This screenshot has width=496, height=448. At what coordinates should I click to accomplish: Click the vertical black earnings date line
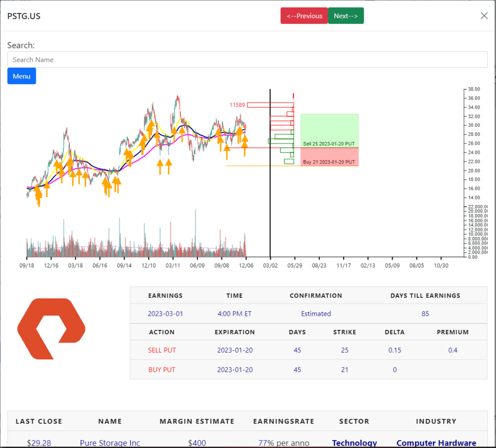pyautogui.click(x=270, y=173)
